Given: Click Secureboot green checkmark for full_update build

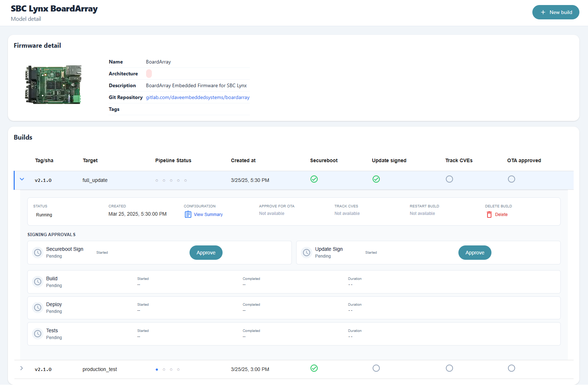Looking at the screenshot, I should click(314, 179).
